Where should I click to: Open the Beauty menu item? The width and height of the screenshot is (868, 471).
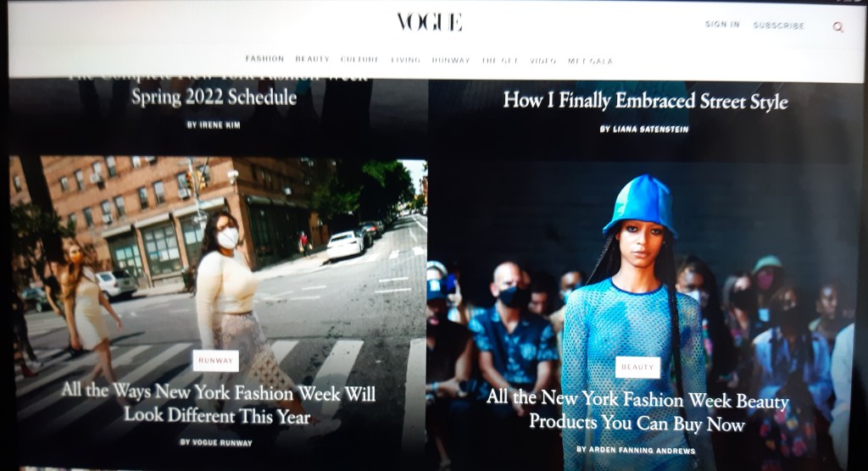coord(312,59)
